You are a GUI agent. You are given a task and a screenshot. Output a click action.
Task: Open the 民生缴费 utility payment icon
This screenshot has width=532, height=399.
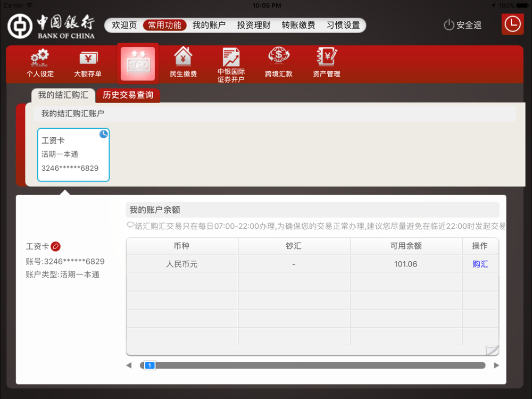[x=184, y=63]
